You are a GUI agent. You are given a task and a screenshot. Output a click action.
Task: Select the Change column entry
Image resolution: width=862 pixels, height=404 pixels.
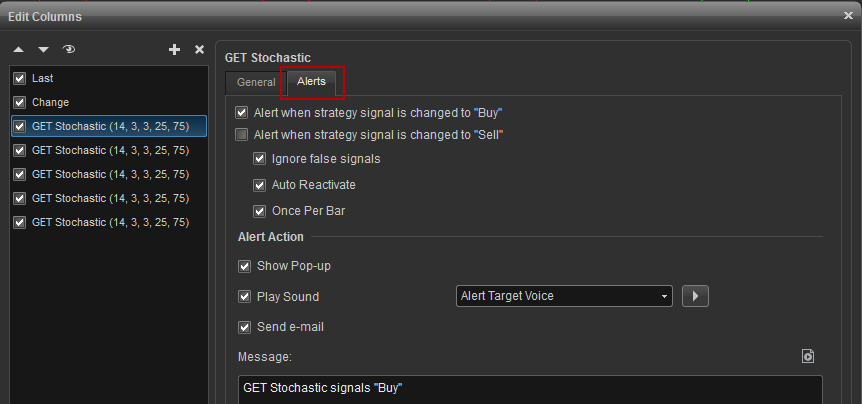109,102
